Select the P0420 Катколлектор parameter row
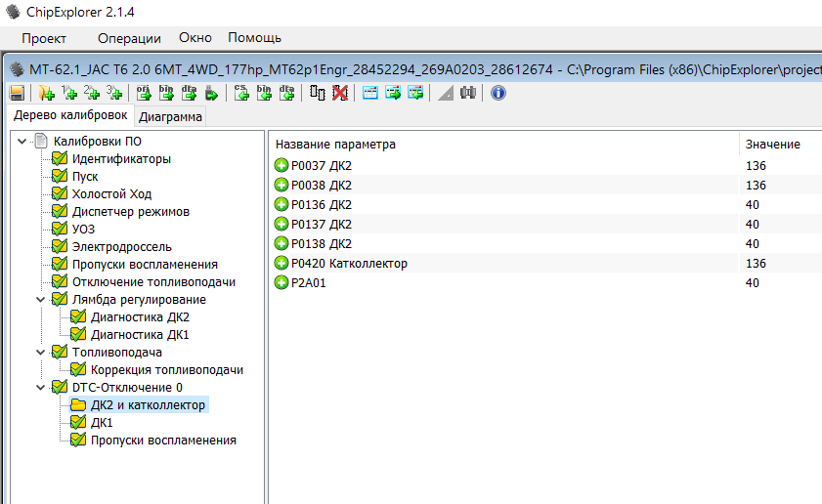The width and height of the screenshot is (822, 504). click(349, 264)
